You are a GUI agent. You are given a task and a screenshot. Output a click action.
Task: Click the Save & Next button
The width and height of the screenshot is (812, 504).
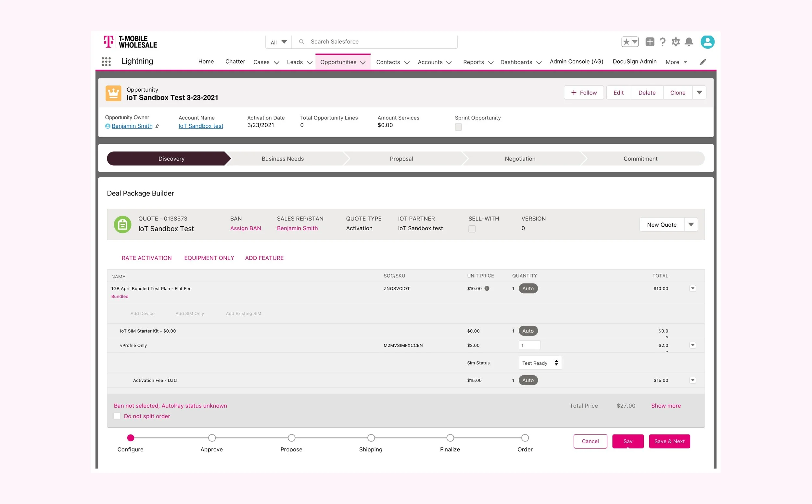(669, 441)
